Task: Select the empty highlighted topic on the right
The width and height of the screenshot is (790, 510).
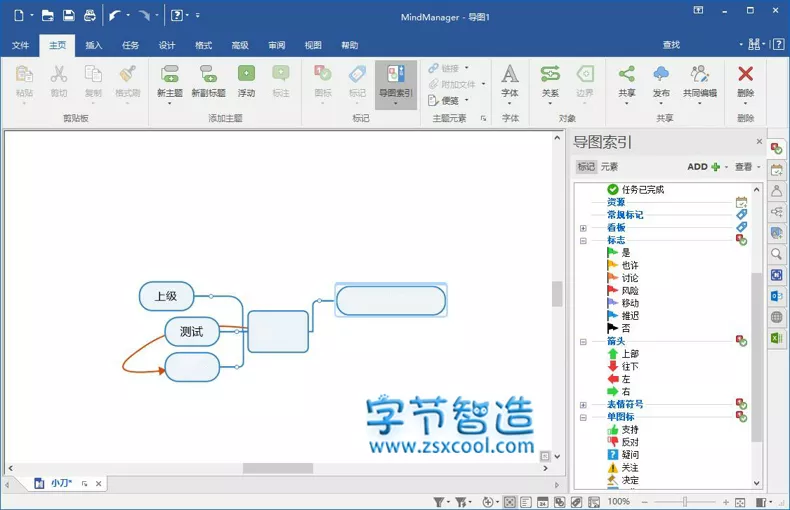Action: (x=391, y=300)
